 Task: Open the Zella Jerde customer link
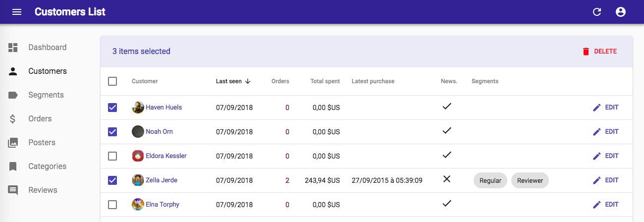coord(161,180)
